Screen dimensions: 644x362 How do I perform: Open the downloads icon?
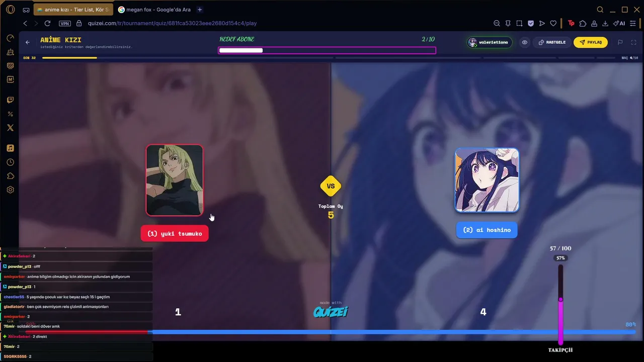point(605,23)
